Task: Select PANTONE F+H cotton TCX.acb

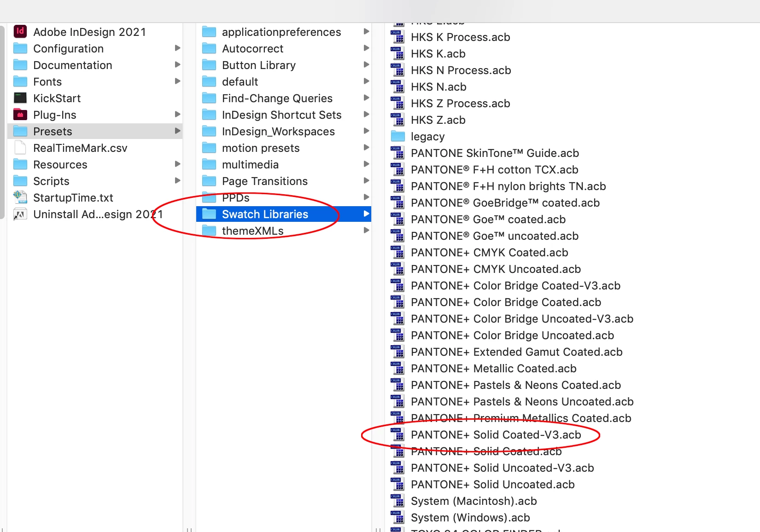Action: point(494,170)
